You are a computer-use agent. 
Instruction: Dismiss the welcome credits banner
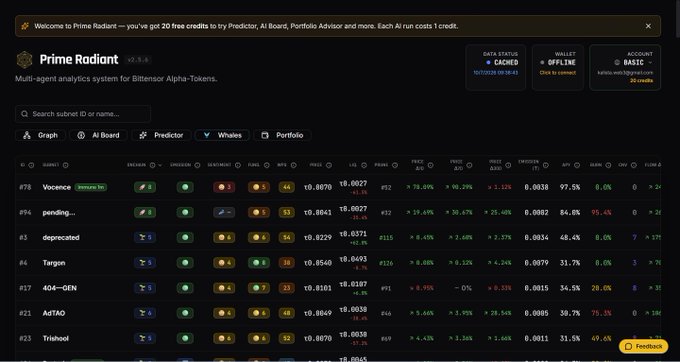(648, 26)
